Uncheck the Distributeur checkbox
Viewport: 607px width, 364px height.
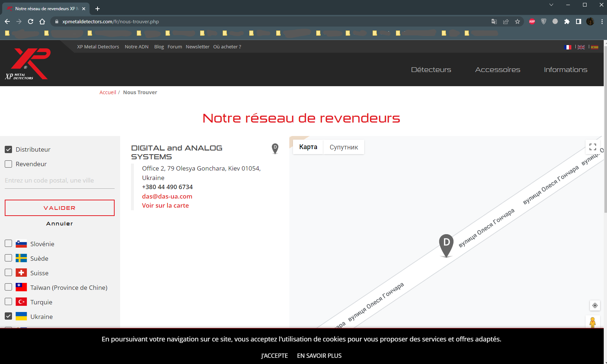click(8, 149)
